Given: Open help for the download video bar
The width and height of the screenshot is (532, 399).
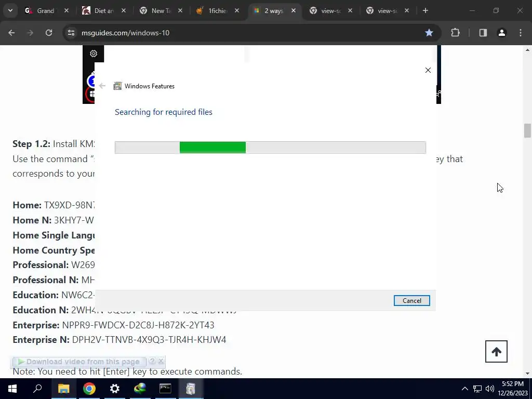Looking at the screenshot, I should coord(152,362).
